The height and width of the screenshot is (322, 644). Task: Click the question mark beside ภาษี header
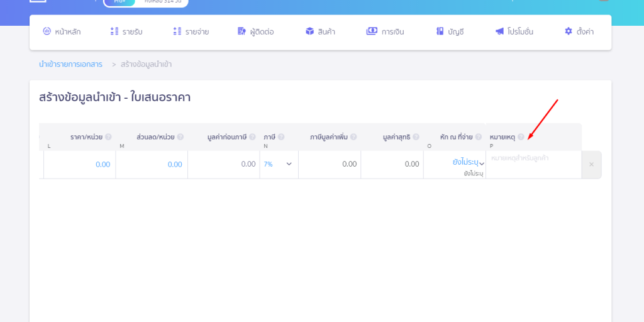click(281, 137)
